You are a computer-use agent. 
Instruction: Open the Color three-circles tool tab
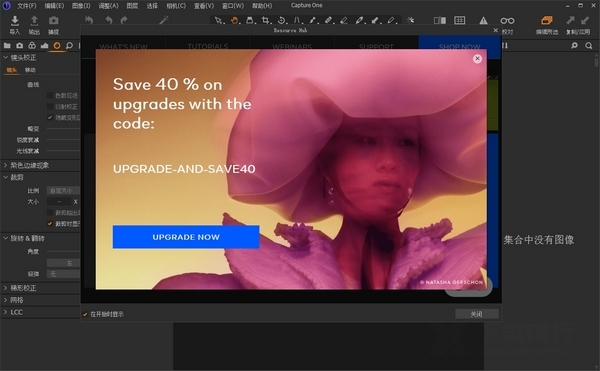[x=32, y=46]
